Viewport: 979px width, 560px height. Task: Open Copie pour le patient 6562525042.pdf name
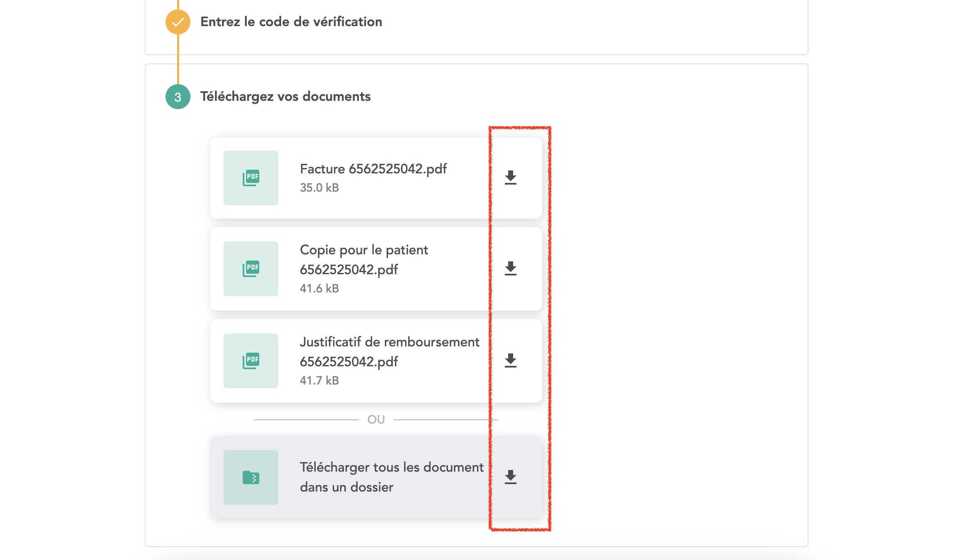(363, 260)
